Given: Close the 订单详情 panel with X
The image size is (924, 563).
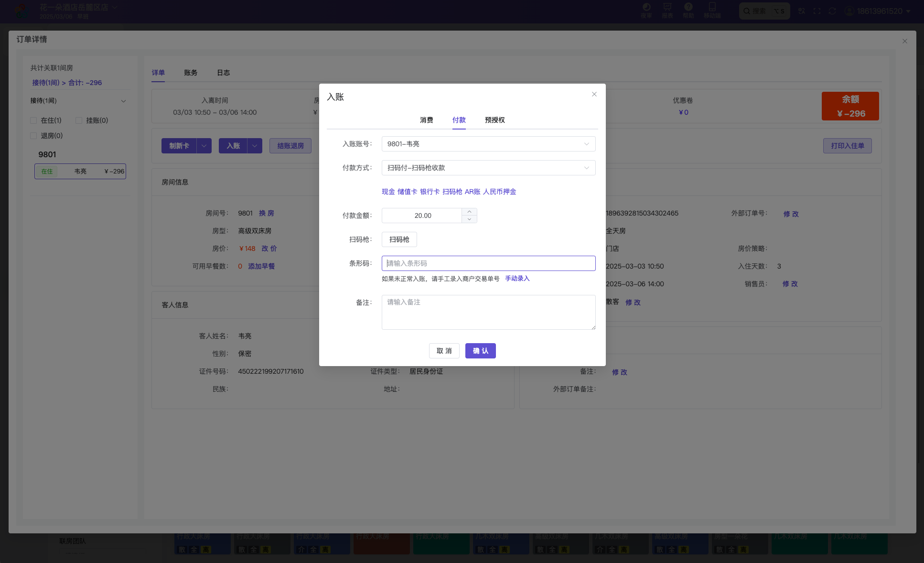Looking at the screenshot, I should [x=904, y=41].
